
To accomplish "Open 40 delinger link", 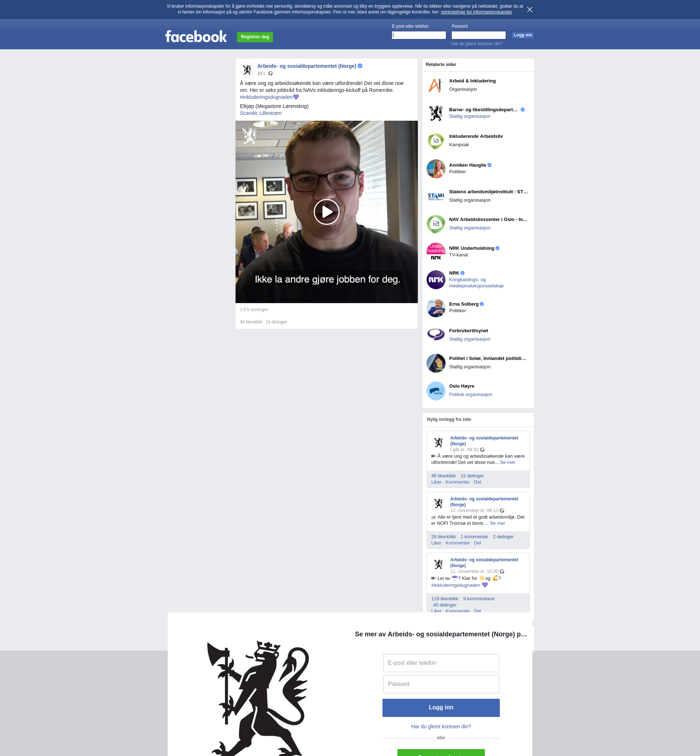I will coord(444,605).
